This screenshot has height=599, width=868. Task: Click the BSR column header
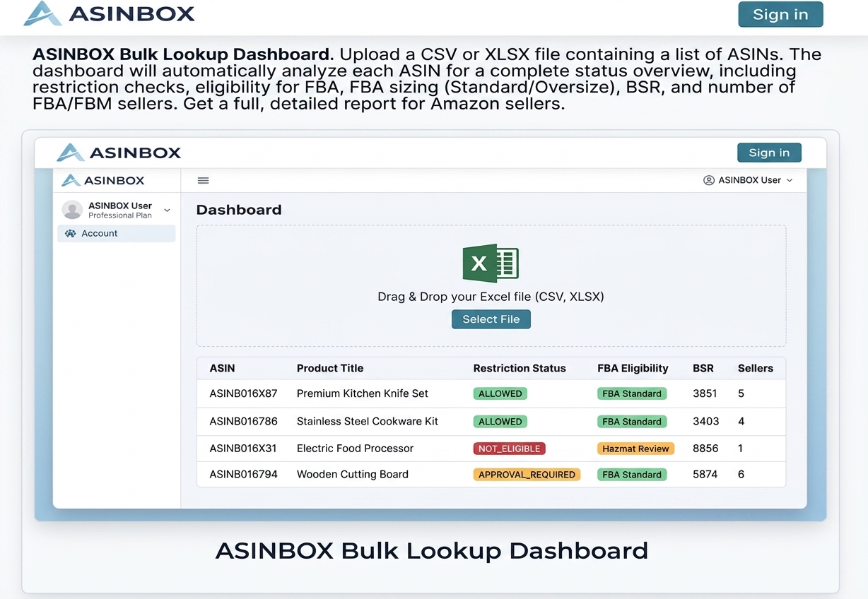(x=703, y=368)
